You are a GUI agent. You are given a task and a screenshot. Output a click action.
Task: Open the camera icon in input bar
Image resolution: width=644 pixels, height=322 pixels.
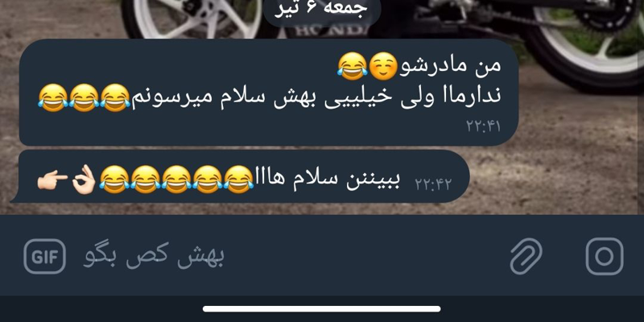[x=605, y=256]
